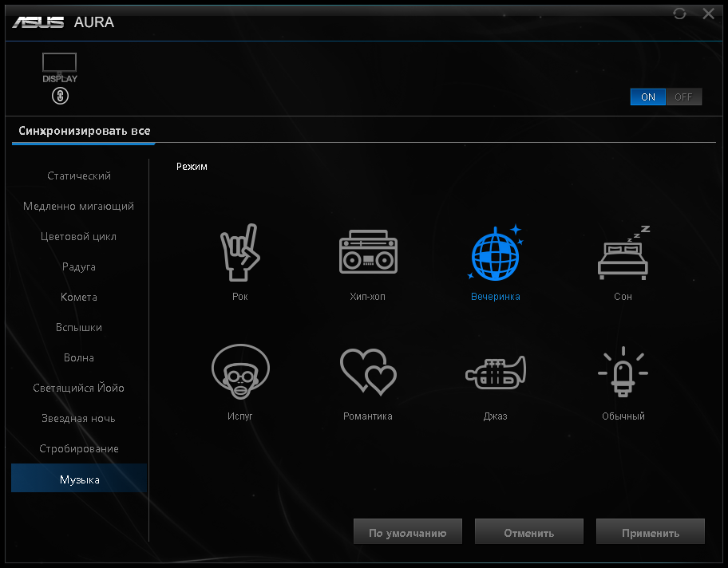Choose the Обычный lamp icon
This screenshot has width=728, height=568.
point(623,372)
